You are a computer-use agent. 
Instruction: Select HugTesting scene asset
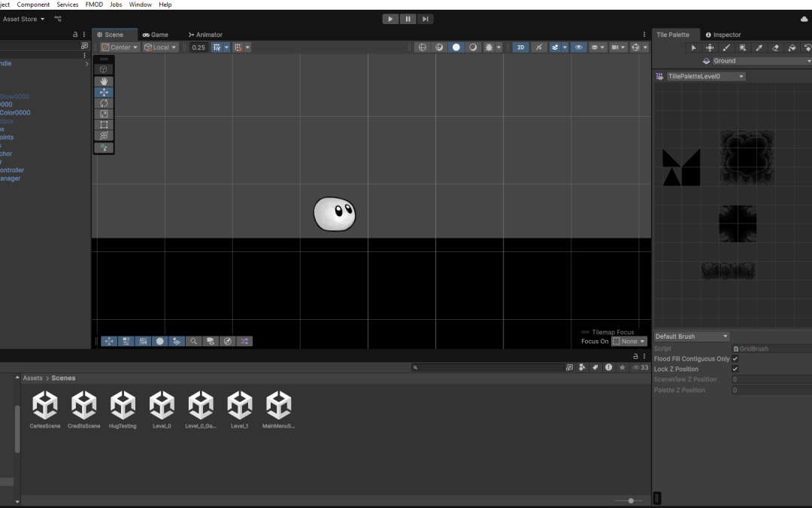(123, 409)
